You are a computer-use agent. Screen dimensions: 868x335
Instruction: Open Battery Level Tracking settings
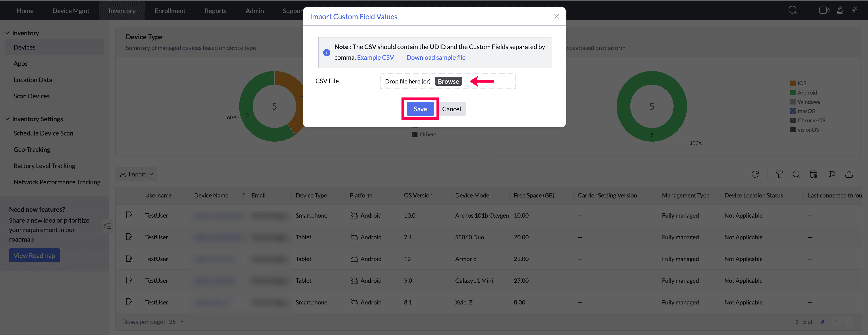click(44, 166)
